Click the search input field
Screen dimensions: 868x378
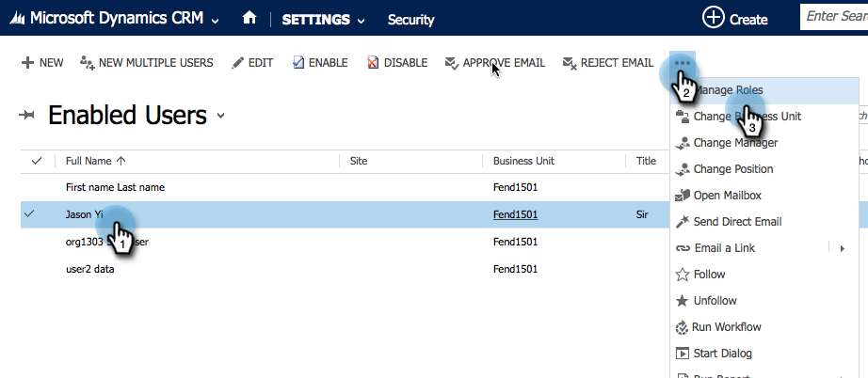(836, 16)
